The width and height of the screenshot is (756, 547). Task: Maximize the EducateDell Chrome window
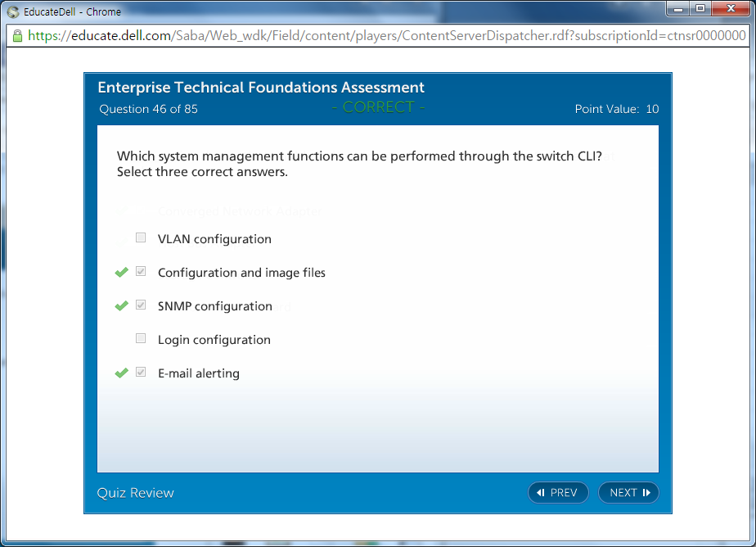point(700,9)
